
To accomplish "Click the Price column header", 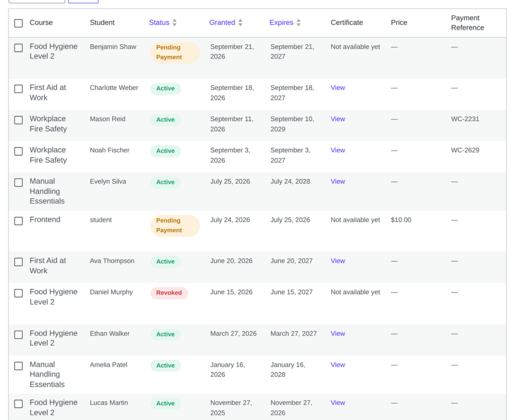I will [399, 23].
